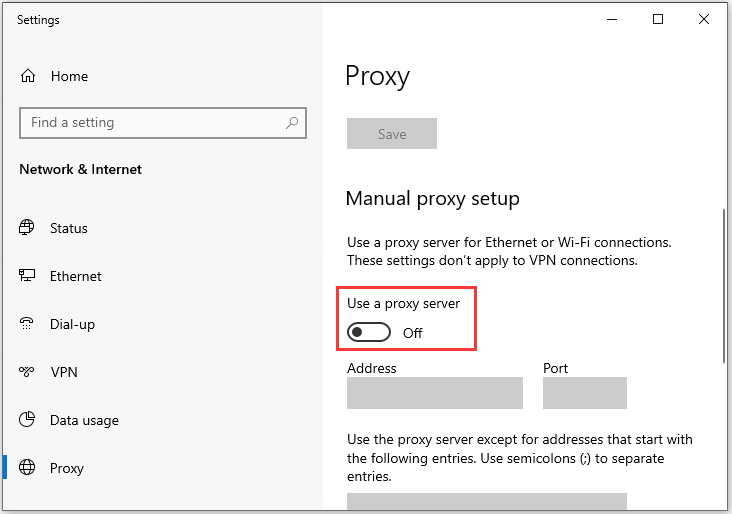Click the VPN icon in sidebar
The image size is (732, 514).
coord(27,372)
